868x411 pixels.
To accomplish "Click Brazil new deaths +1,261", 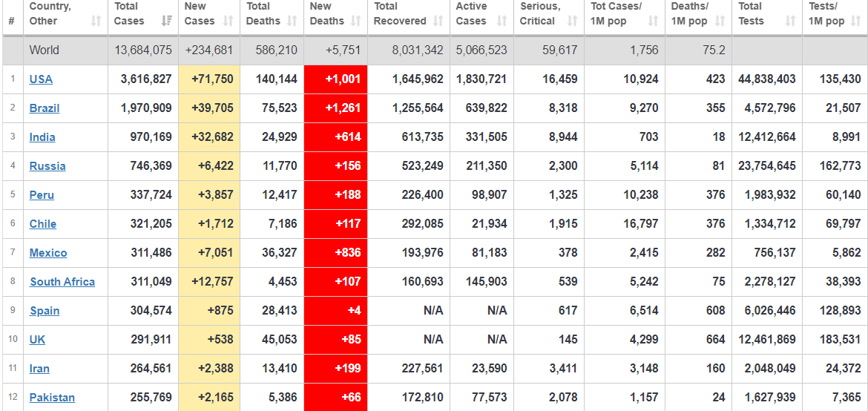I will (x=343, y=108).
